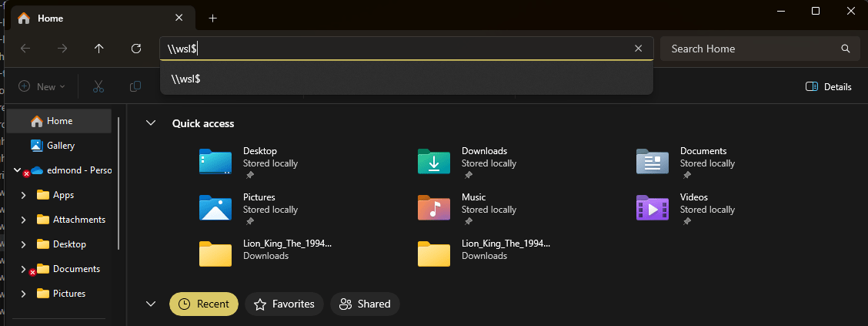Select Home in the navigation pane

click(x=60, y=121)
